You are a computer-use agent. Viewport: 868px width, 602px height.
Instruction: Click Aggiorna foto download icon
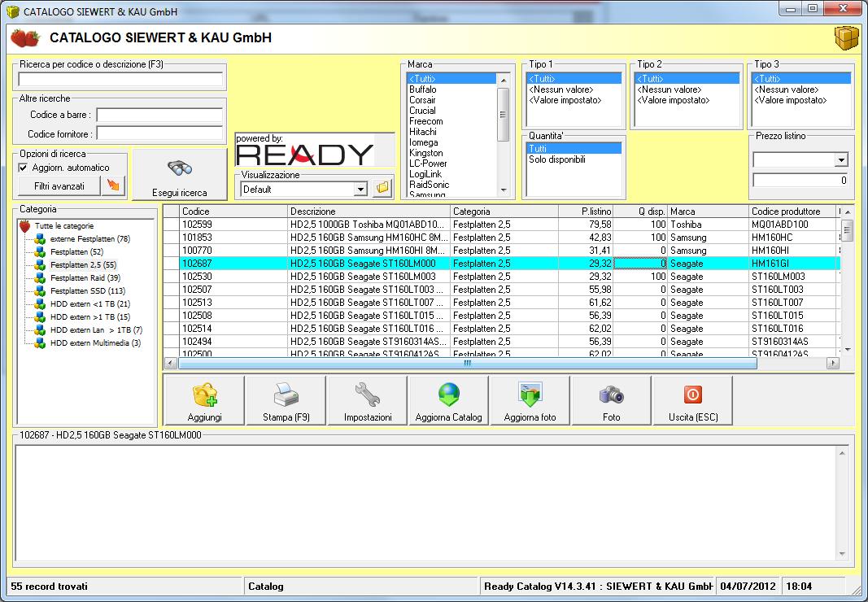(x=530, y=400)
